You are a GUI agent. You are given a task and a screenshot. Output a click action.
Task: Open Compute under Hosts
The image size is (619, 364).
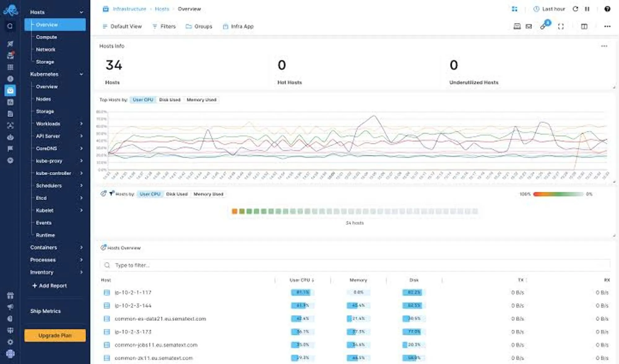[x=46, y=37]
